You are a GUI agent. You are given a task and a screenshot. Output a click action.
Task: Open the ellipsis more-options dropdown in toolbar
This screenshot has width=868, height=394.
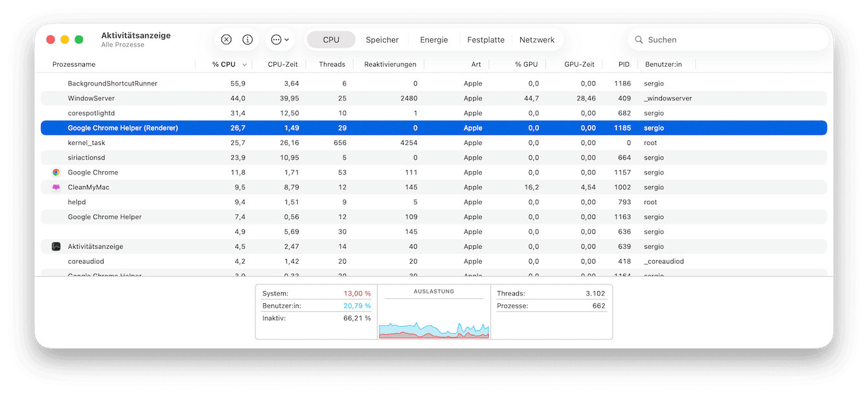pyautogui.click(x=280, y=40)
